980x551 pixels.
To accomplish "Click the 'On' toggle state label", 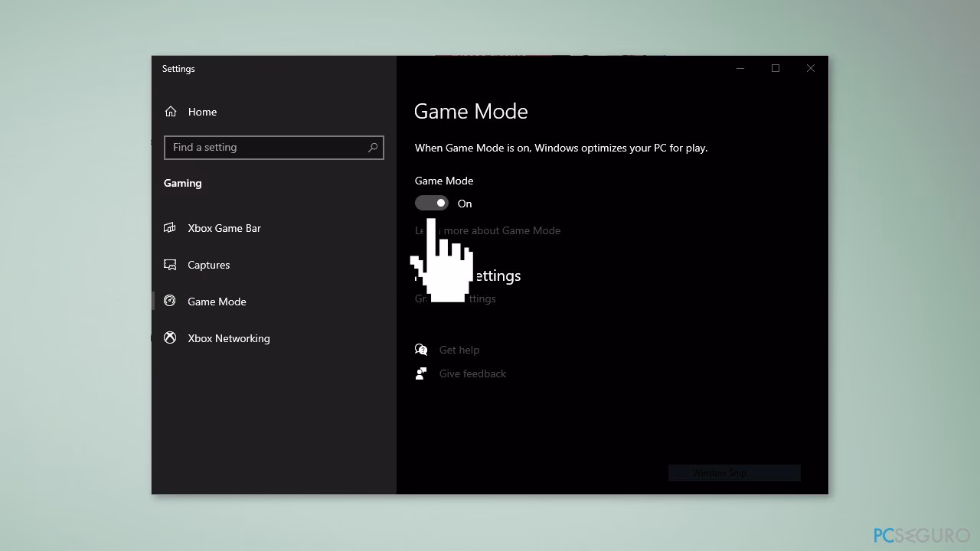I will click(x=465, y=204).
